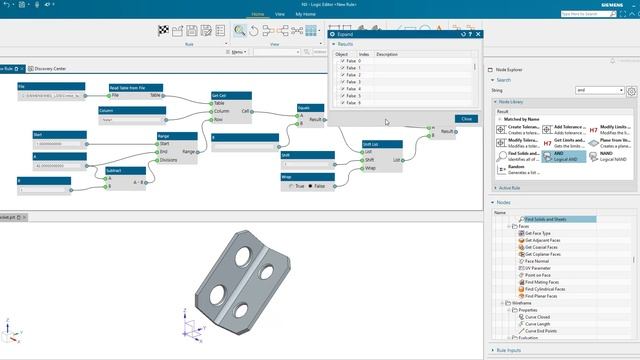Select the Add Tolerance node in library results

pos(564,130)
